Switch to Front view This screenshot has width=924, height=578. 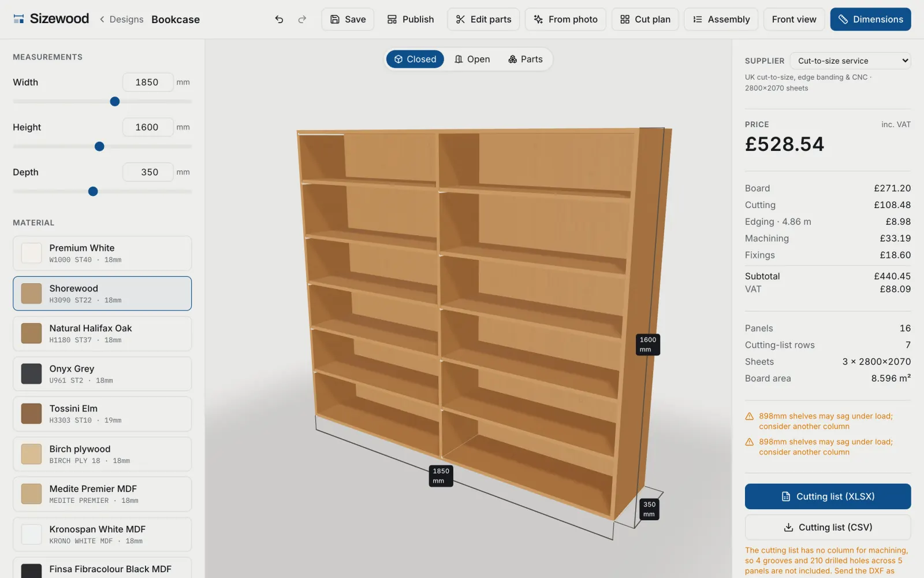(794, 19)
